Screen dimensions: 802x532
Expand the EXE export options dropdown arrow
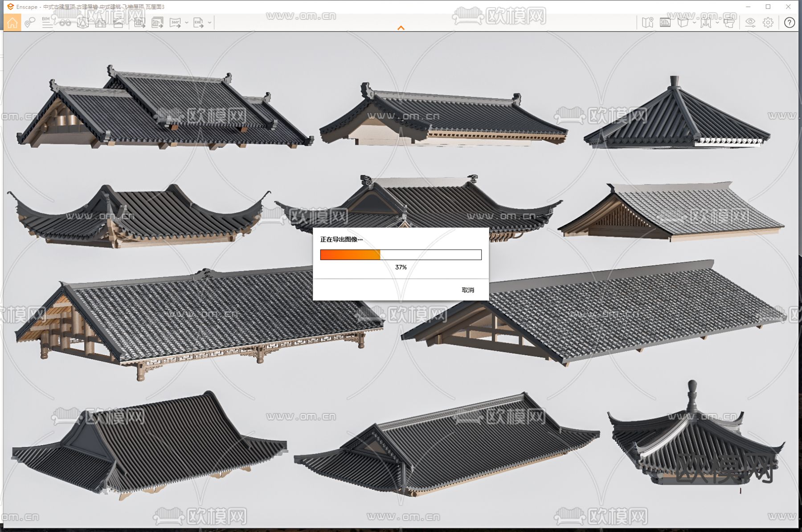[x=209, y=23]
